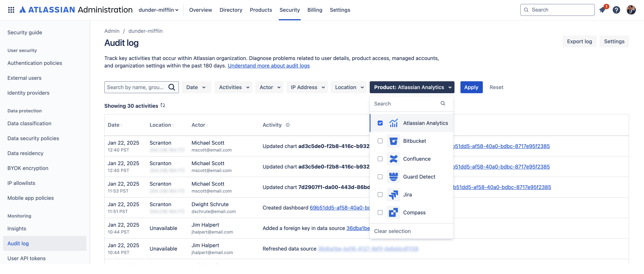Go to the Billing tab
Image resolution: width=644 pixels, height=274 pixels.
[315, 10]
